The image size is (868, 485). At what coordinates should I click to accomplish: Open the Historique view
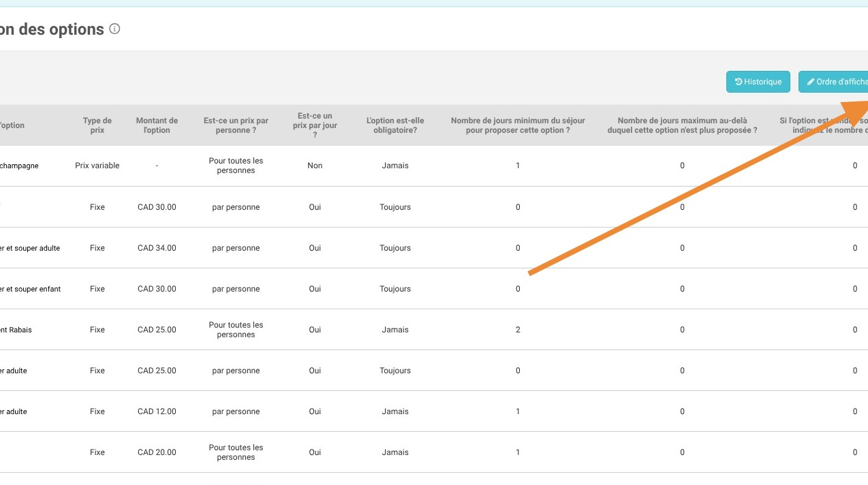tap(758, 82)
